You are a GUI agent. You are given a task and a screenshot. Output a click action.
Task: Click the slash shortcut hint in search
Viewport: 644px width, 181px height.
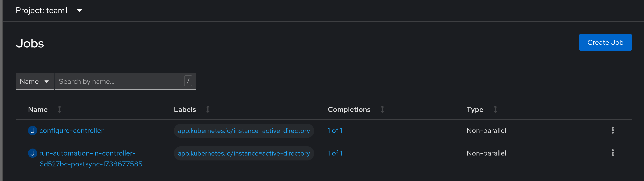188,81
